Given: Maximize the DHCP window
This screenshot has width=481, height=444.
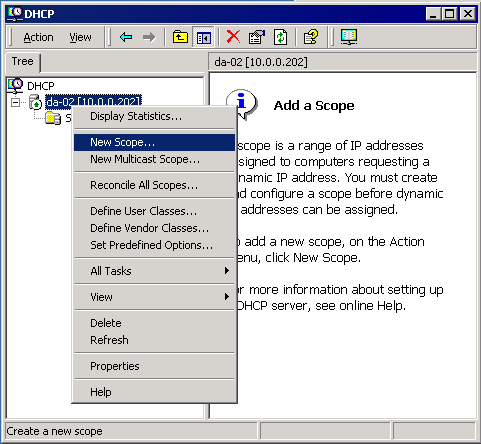Looking at the screenshot, I should point(449,14).
